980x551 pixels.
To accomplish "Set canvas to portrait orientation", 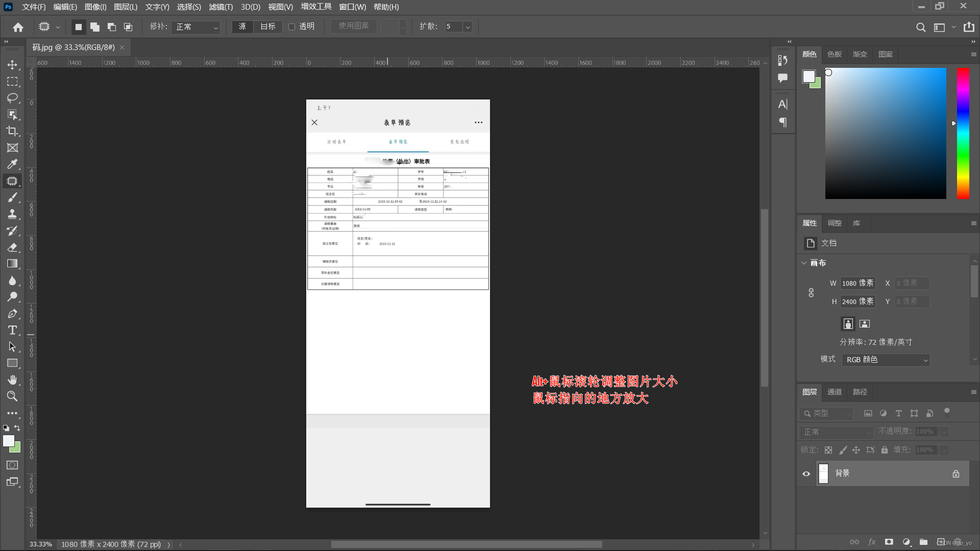I will pyautogui.click(x=848, y=323).
